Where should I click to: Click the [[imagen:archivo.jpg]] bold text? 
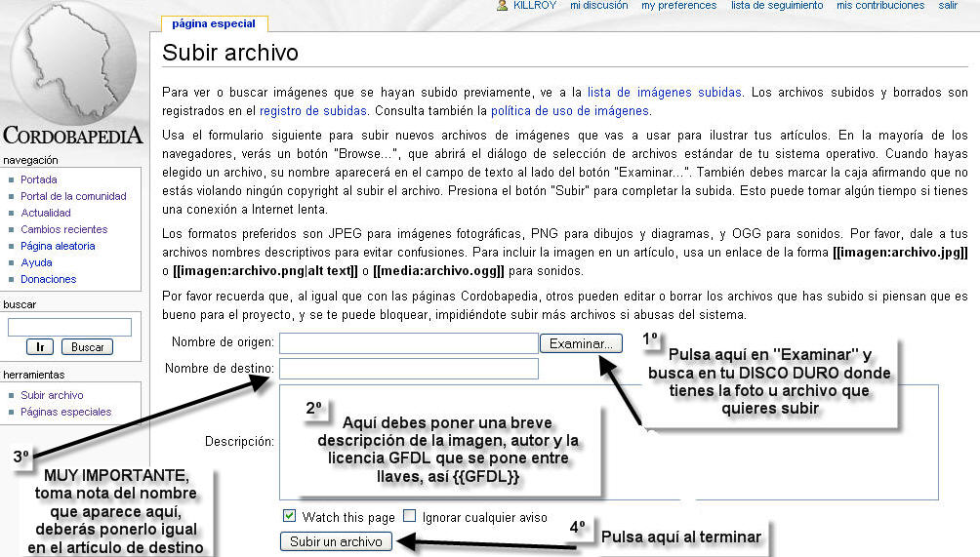(x=900, y=253)
